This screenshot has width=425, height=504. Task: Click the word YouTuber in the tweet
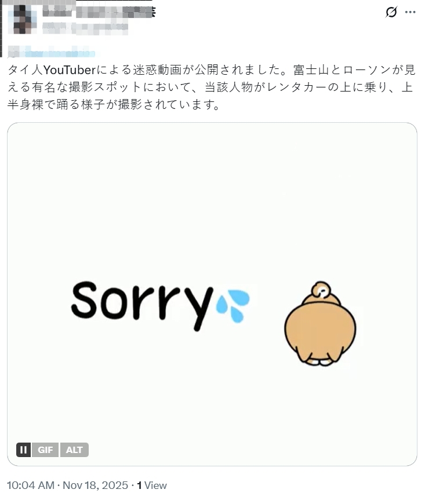click(x=70, y=70)
